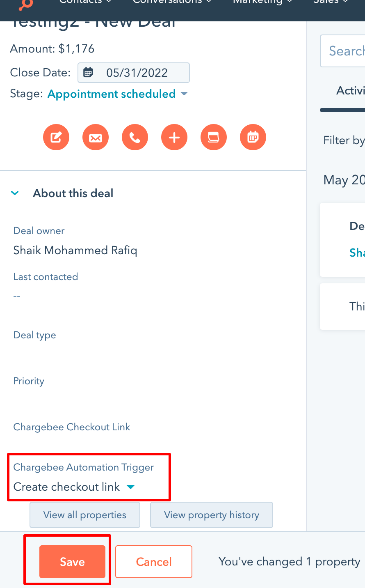Click the plus log activity icon
The width and height of the screenshot is (365, 588).
click(x=174, y=137)
